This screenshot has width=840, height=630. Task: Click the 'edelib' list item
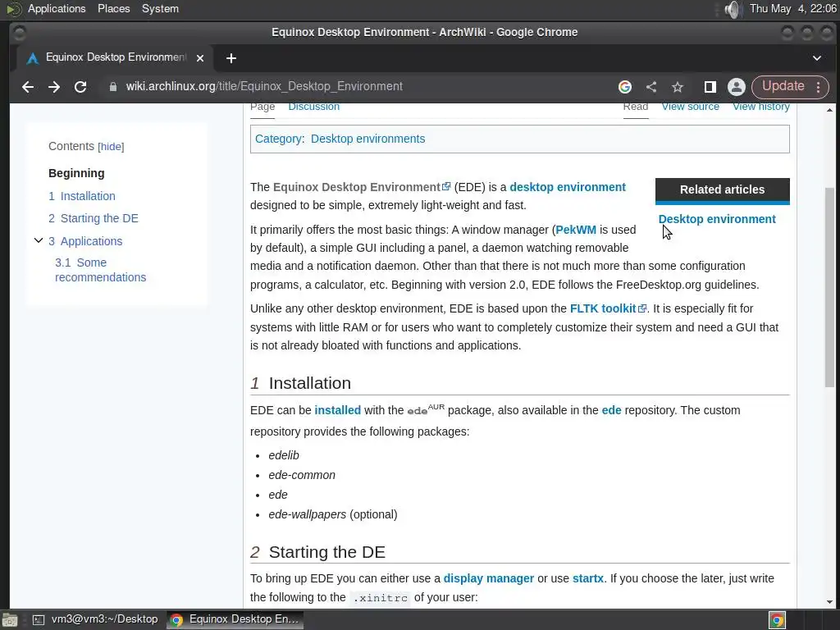coord(284,455)
